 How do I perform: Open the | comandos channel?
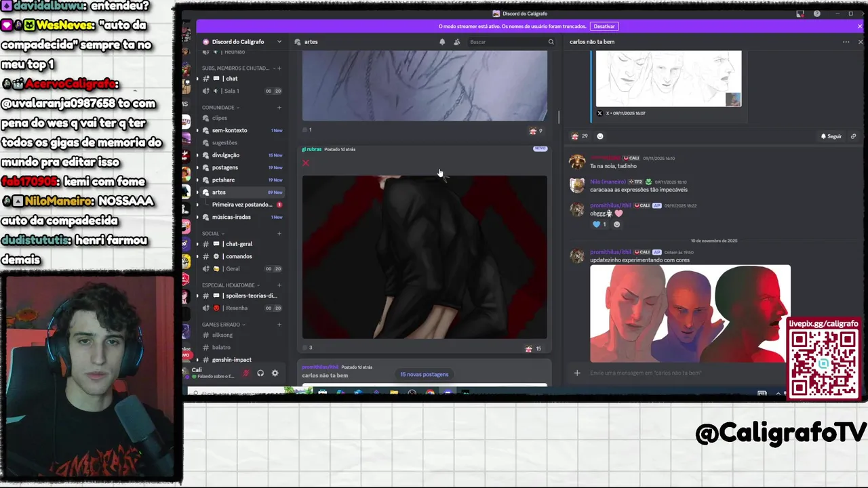[x=241, y=256]
